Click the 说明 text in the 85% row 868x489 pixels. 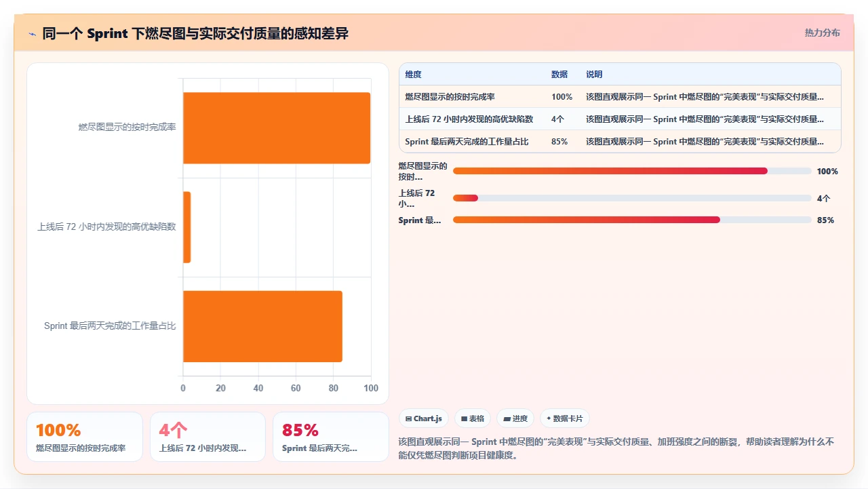pos(705,142)
